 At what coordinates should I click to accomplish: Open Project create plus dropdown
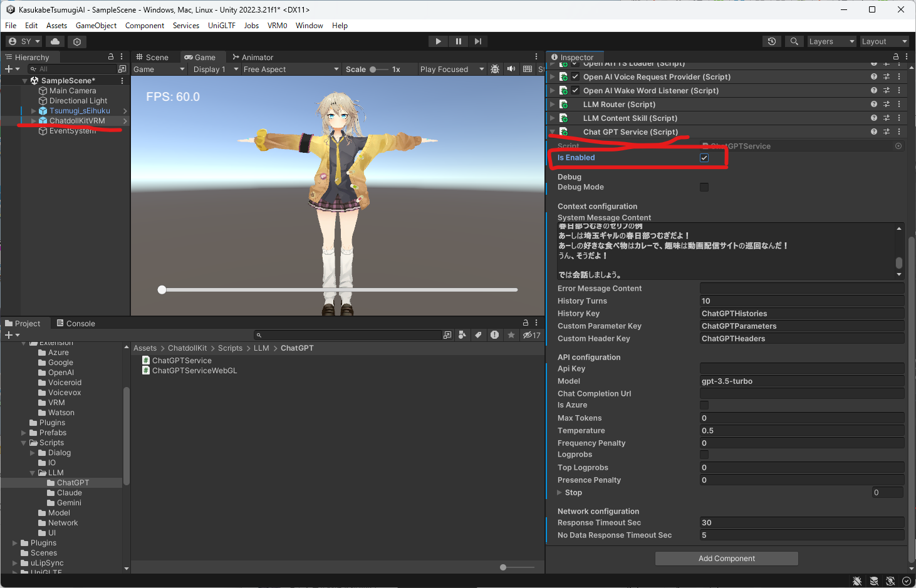click(x=13, y=335)
